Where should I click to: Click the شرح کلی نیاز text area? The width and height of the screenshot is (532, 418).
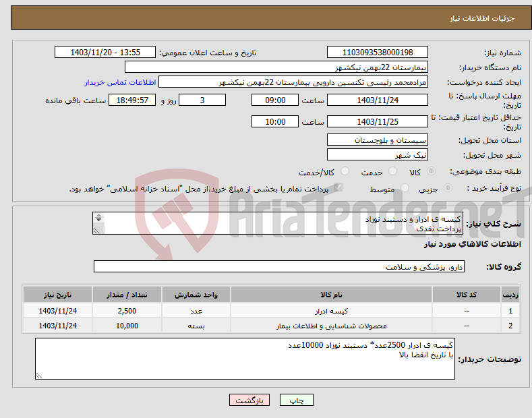click(278, 223)
